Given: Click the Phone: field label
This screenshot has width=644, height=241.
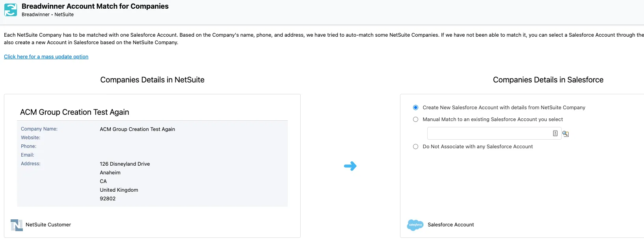Looking at the screenshot, I should pyautogui.click(x=29, y=146).
